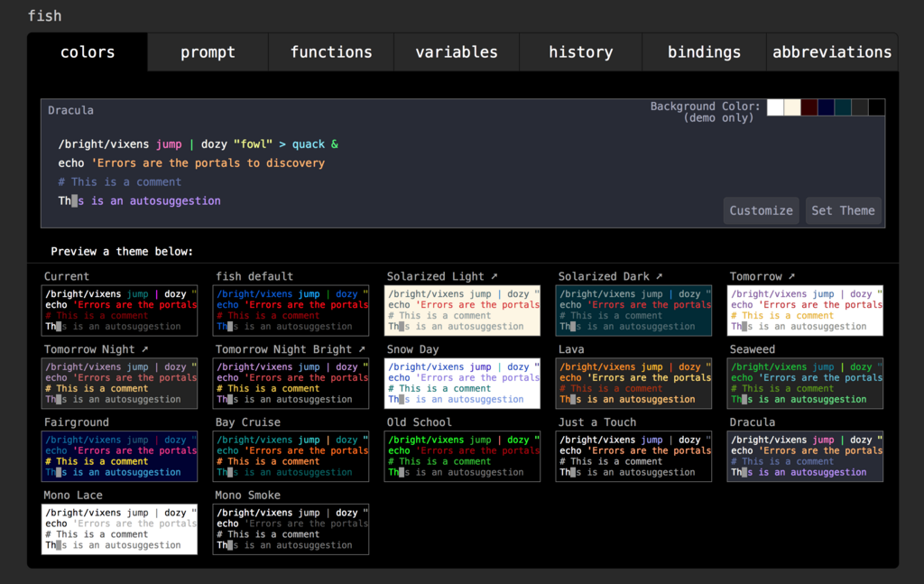The height and width of the screenshot is (584, 924).
Task: Pick the Fairground theme thumbnail
Action: tap(120, 456)
